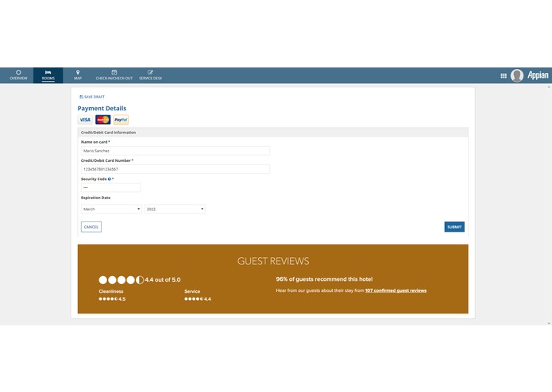Viewport: 552px width, 392px height.
Task: Open the expiration month dropdown
Action: (x=111, y=209)
